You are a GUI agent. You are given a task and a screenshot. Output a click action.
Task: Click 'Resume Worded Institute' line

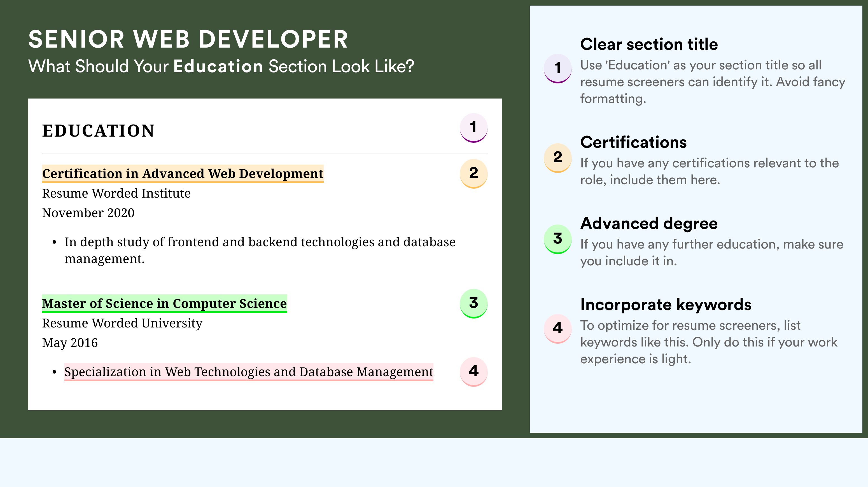pos(116,193)
